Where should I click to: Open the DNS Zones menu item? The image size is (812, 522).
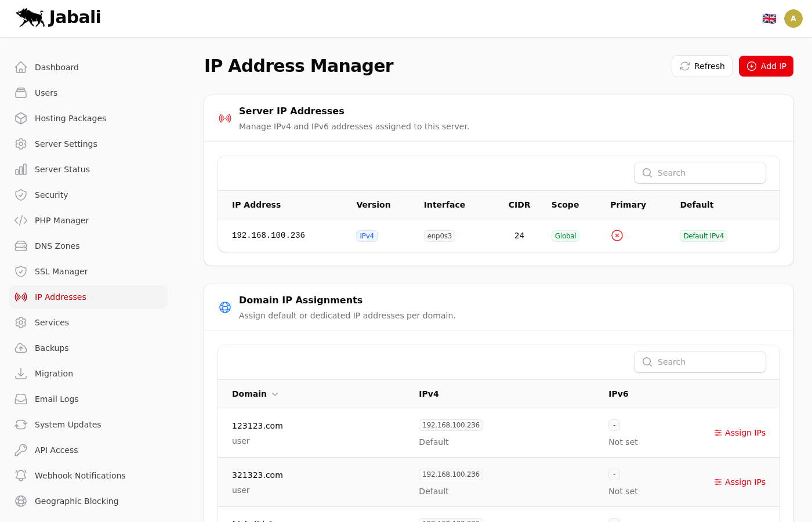(57, 246)
